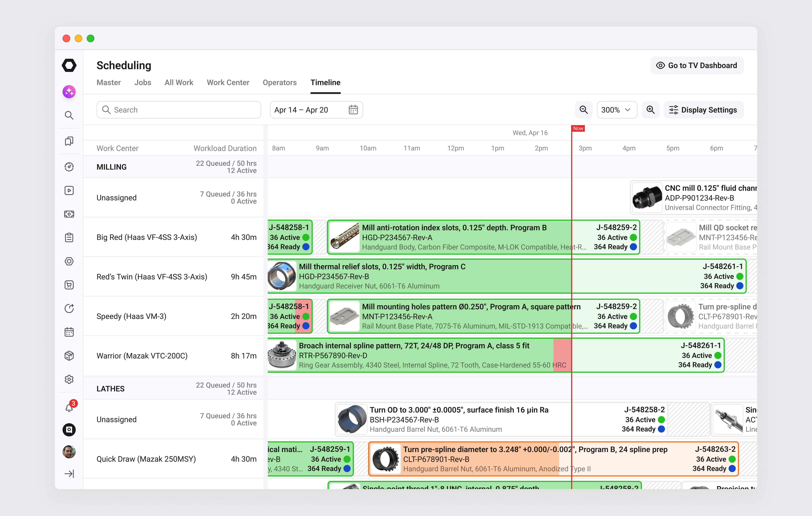Open the CNC mill fluid channel card
This screenshot has width=812, height=516.
click(694, 198)
